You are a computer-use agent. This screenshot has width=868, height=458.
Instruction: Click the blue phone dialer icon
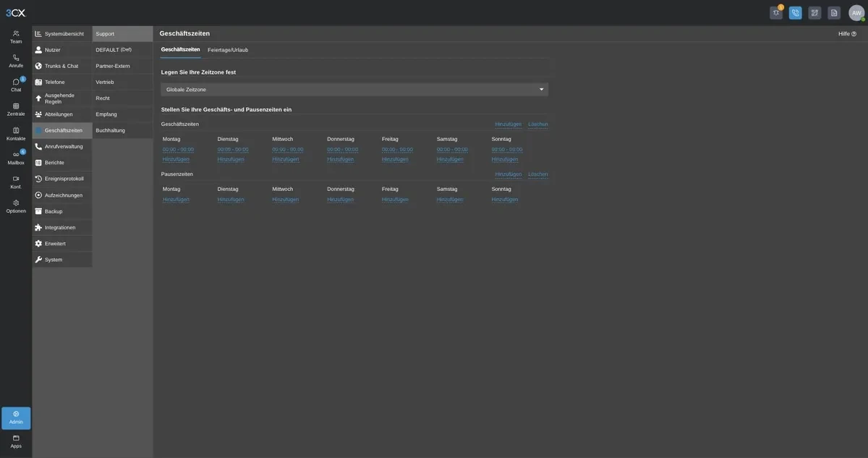(x=796, y=12)
